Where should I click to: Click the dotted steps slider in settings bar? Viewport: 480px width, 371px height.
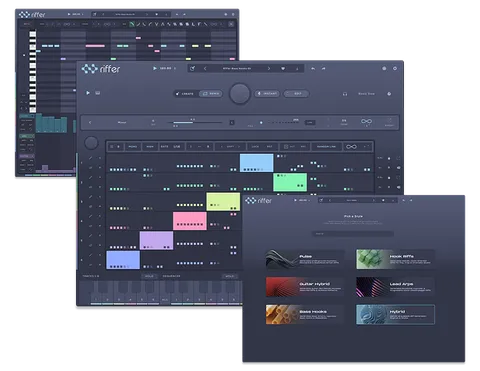coord(284,122)
